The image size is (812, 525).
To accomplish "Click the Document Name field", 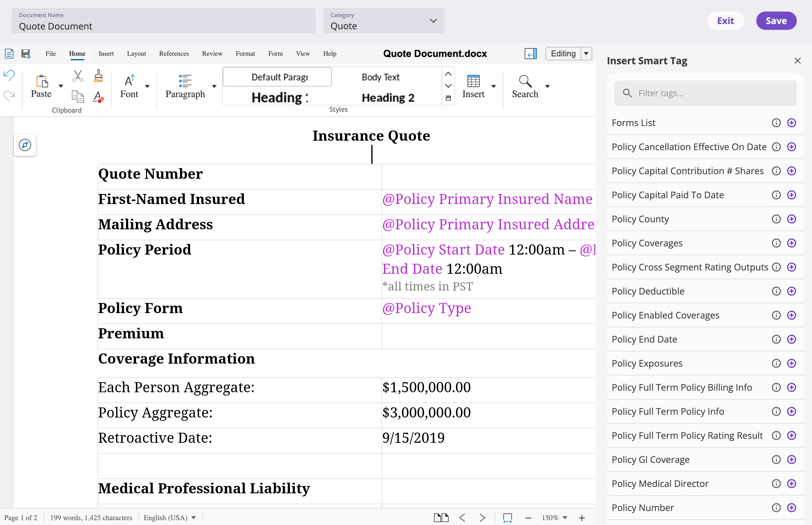I will [163, 21].
